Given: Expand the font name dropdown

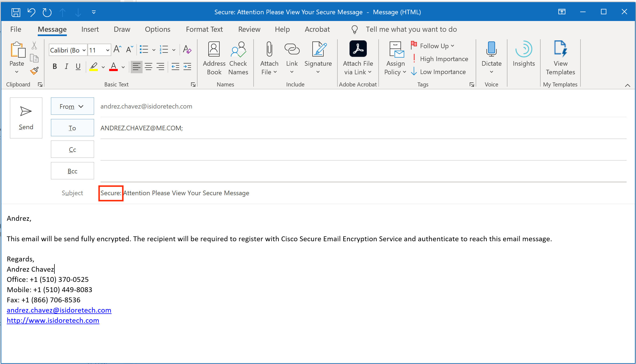Looking at the screenshot, I should click(84, 50).
